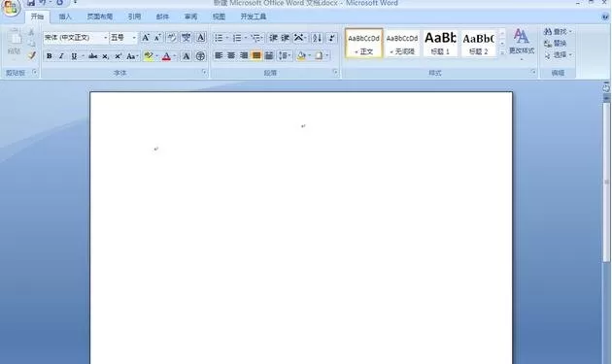The height and width of the screenshot is (364, 612).
Task: Open the font size dropdown
Action: [134, 38]
